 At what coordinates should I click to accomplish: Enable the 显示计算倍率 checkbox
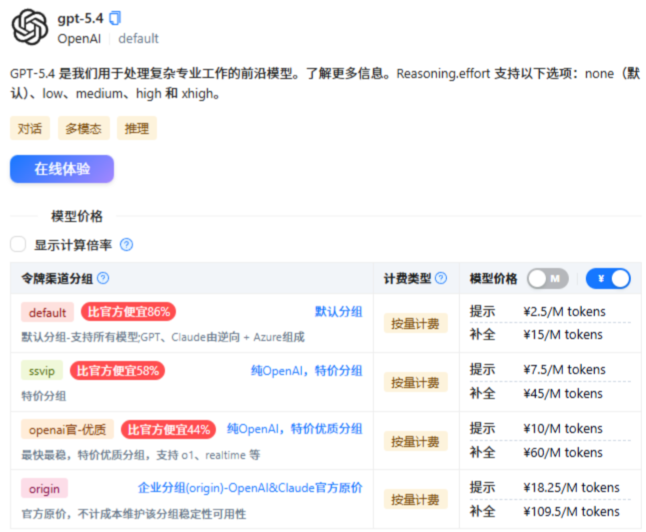18,244
